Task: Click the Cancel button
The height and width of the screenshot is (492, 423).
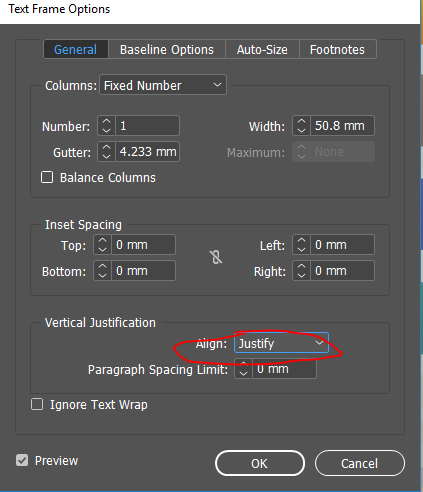Action: pos(360,463)
